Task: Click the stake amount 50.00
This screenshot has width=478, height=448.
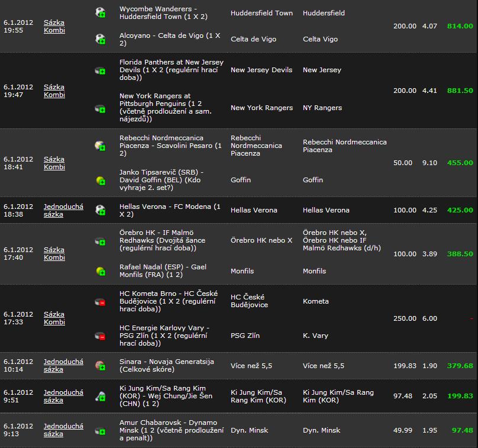Action: tap(403, 163)
